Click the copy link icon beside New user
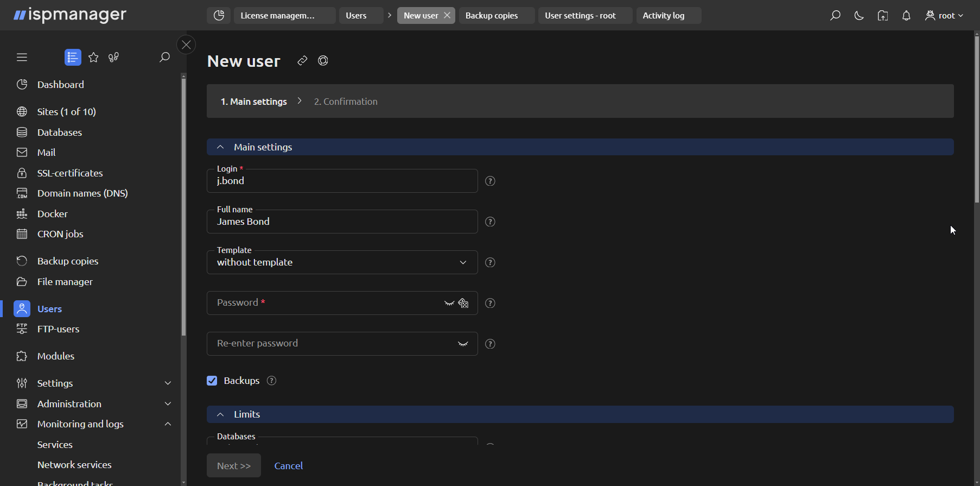The width and height of the screenshot is (980, 486). coord(302,61)
